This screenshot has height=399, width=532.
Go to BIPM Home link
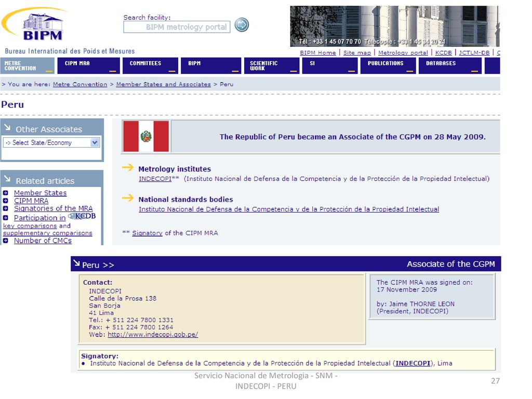click(x=318, y=52)
